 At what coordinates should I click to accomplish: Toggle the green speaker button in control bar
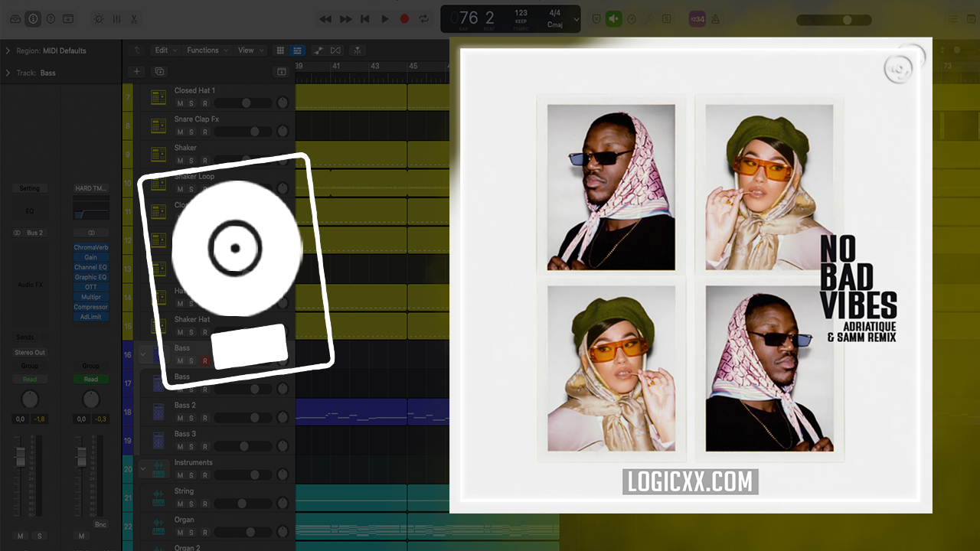[613, 19]
